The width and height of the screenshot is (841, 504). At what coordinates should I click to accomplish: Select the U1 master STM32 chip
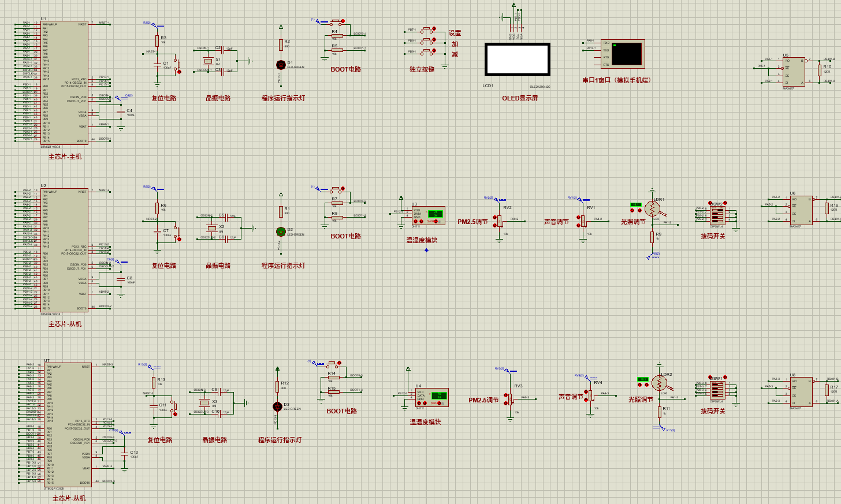64,83
